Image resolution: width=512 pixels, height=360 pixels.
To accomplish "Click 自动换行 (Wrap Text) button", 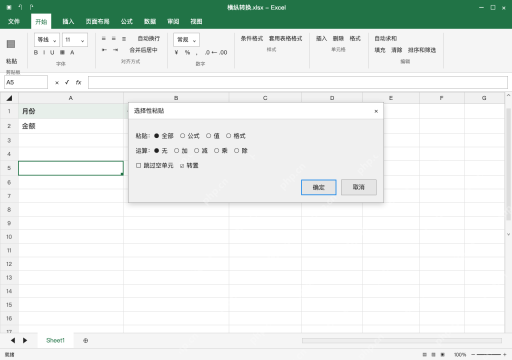I will 149,39.
